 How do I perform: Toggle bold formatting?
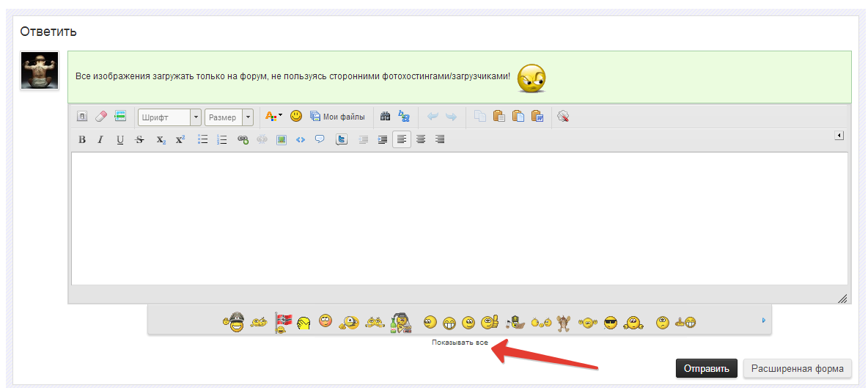[82, 139]
